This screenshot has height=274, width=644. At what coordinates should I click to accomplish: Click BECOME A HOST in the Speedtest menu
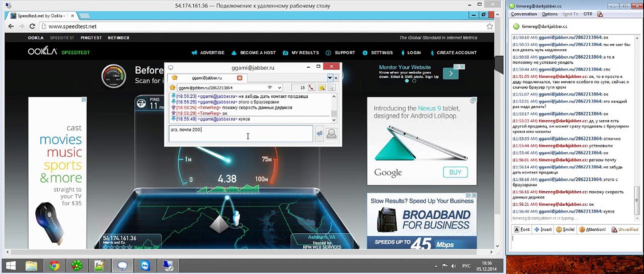254,53
